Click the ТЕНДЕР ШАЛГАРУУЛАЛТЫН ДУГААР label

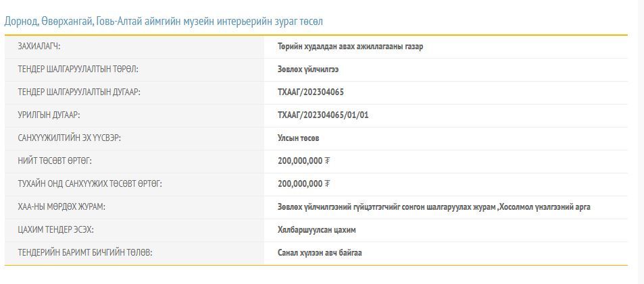79,92
